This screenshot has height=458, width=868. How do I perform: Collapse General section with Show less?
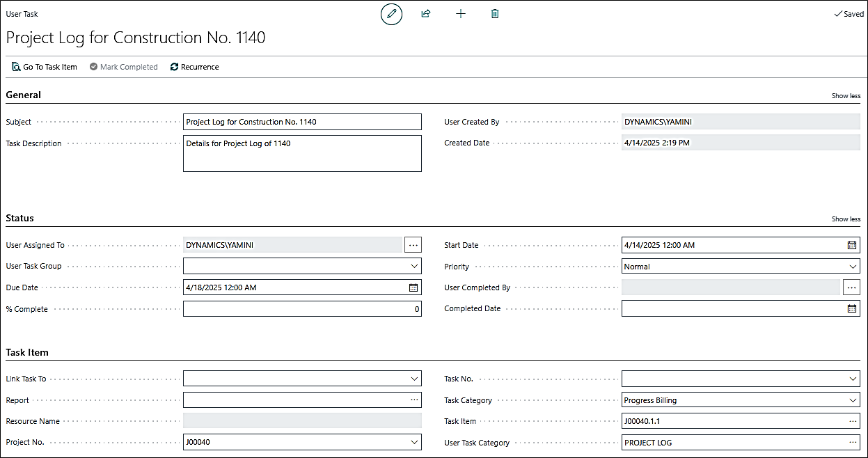tap(846, 96)
